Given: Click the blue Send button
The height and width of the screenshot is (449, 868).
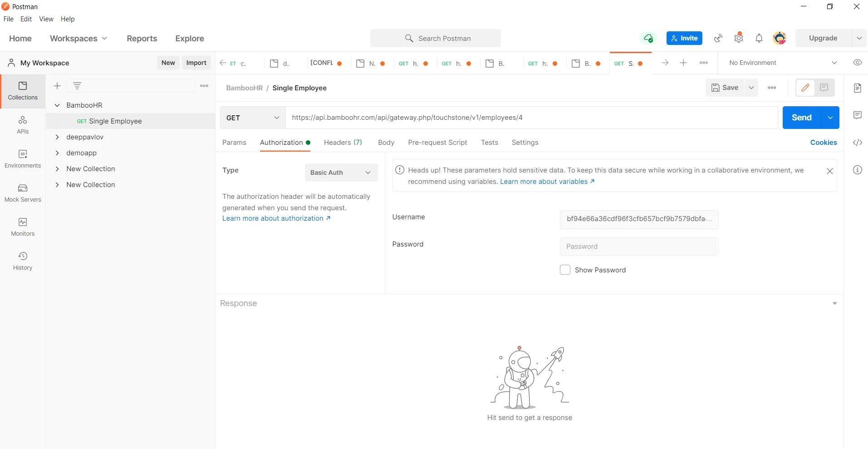Looking at the screenshot, I should [x=802, y=118].
